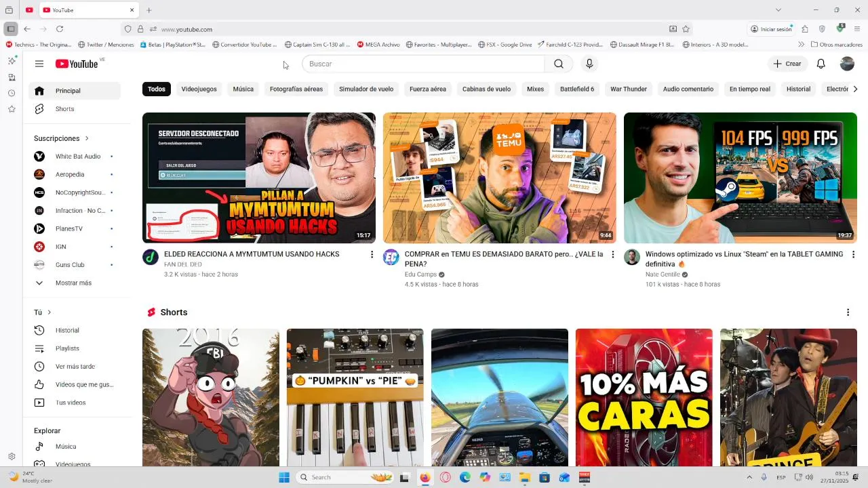Open the Firefox extensions puzzle icon

click(805, 29)
